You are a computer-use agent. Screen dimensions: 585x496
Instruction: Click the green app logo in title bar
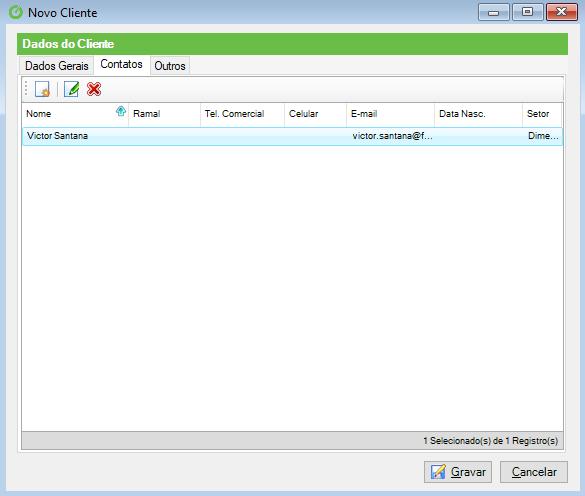[x=16, y=12]
